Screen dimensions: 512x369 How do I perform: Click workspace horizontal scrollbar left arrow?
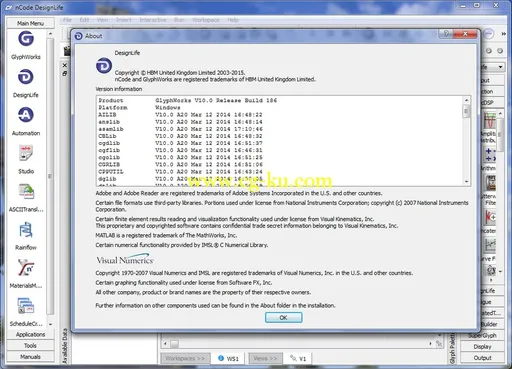click(165, 343)
